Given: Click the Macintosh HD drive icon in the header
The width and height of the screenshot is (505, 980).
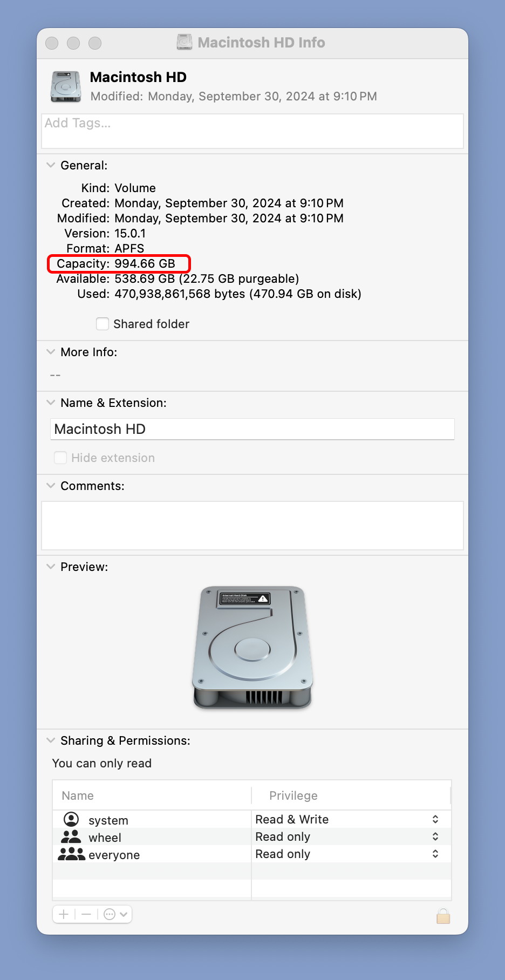Looking at the screenshot, I should [x=66, y=86].
